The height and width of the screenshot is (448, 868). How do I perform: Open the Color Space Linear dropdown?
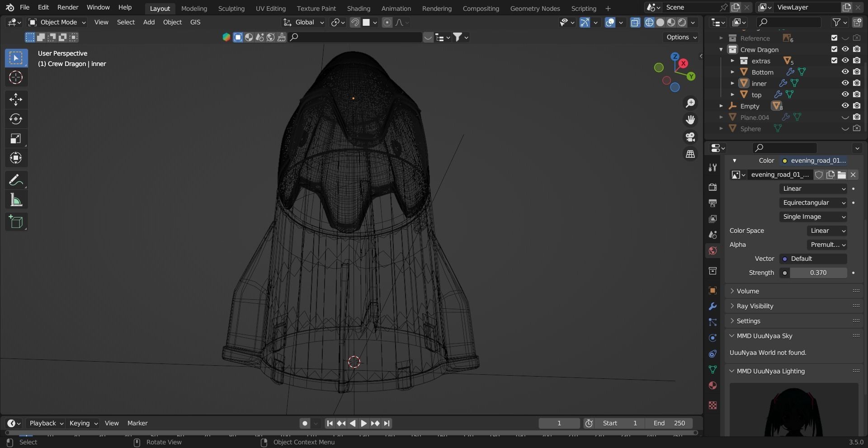[x=827, y=231]
